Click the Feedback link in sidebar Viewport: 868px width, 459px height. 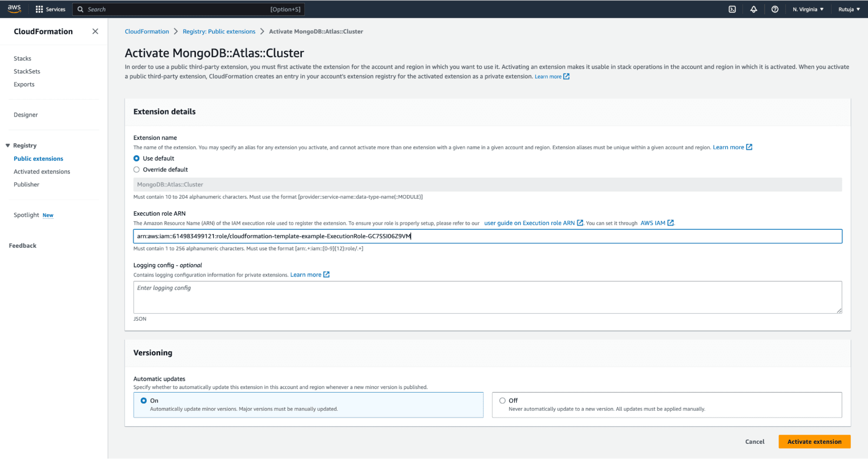tap(23, 245)
